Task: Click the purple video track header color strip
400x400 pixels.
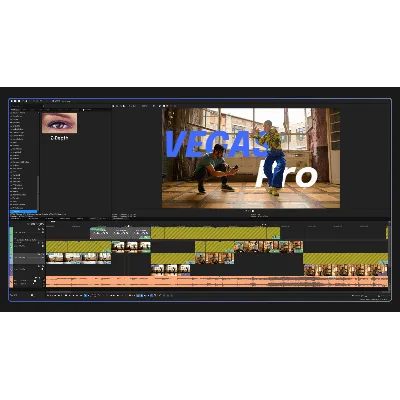Action: 11,270
